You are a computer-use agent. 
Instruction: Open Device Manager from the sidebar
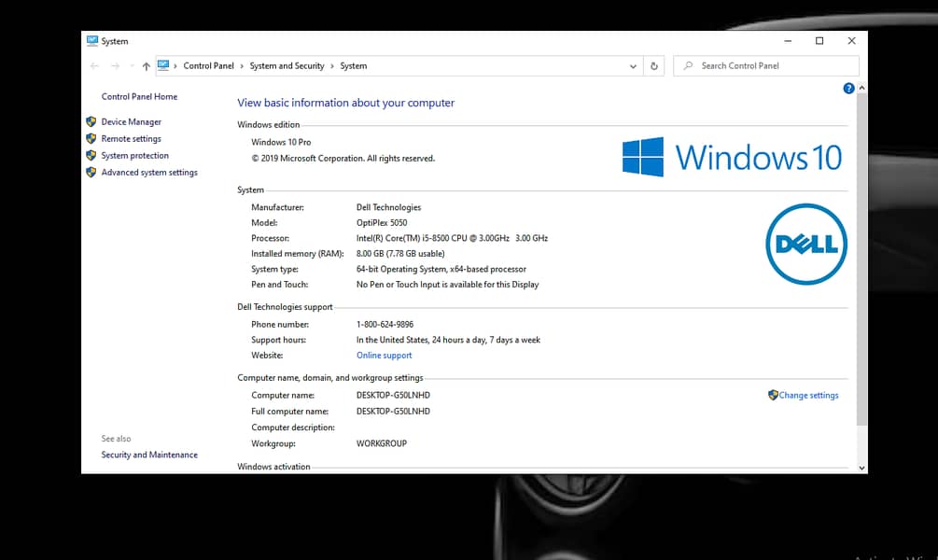pyautogui.click(x=131, y=122)
